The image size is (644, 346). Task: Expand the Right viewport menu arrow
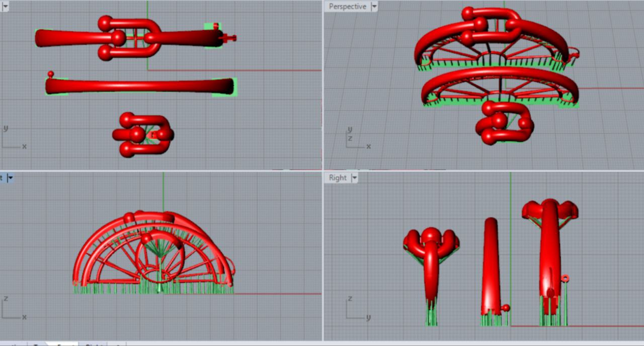[x=355, y=178]
